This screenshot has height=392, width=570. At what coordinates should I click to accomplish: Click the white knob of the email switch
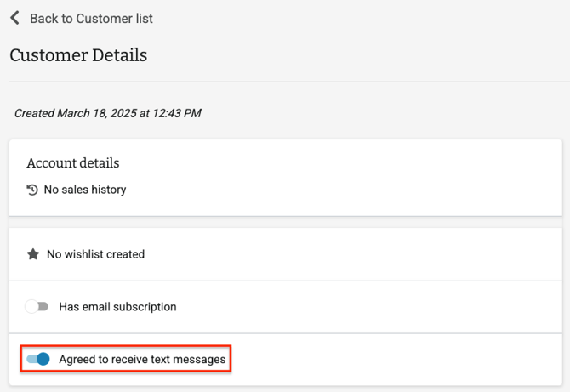(x=32, y=306)
